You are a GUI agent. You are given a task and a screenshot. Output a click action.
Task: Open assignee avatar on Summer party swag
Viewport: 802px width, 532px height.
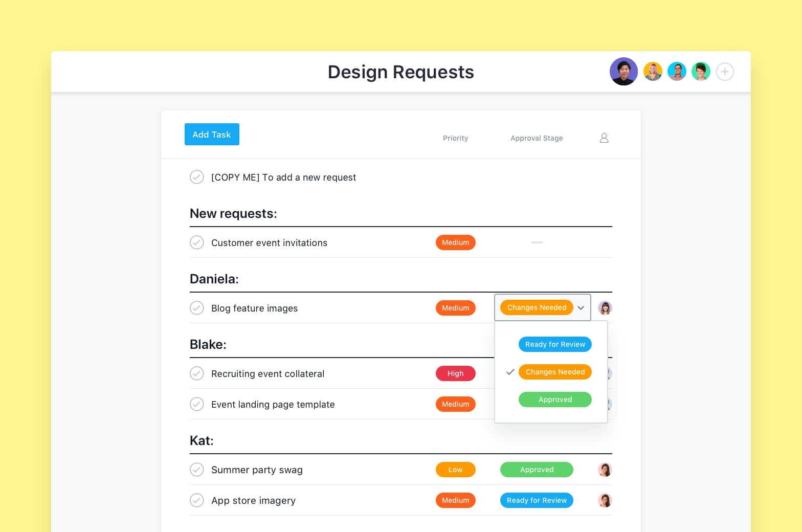[605, 470]
